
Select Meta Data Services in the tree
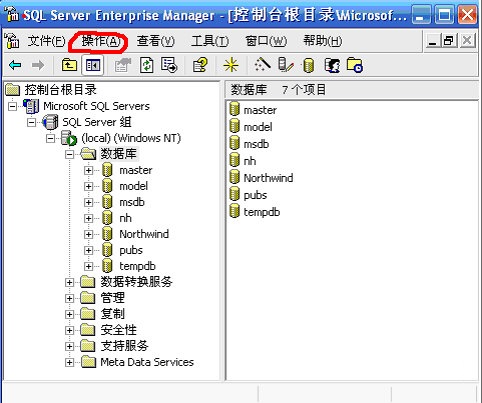[147, 362]
